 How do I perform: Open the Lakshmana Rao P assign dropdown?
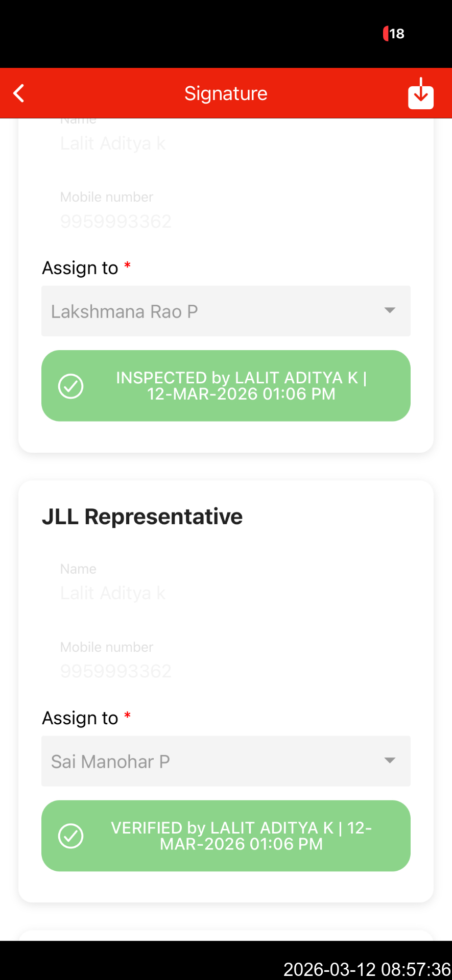[226, 311]
